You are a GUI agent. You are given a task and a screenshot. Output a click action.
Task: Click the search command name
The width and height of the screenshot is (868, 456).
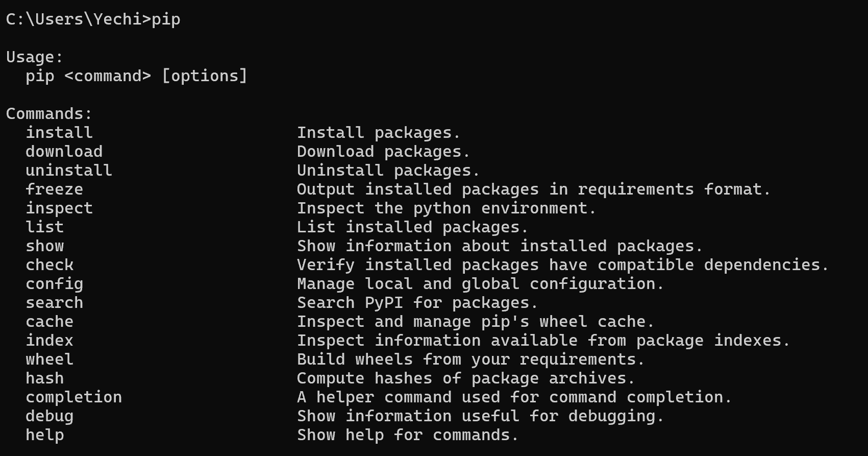click(x=55, y=302)
